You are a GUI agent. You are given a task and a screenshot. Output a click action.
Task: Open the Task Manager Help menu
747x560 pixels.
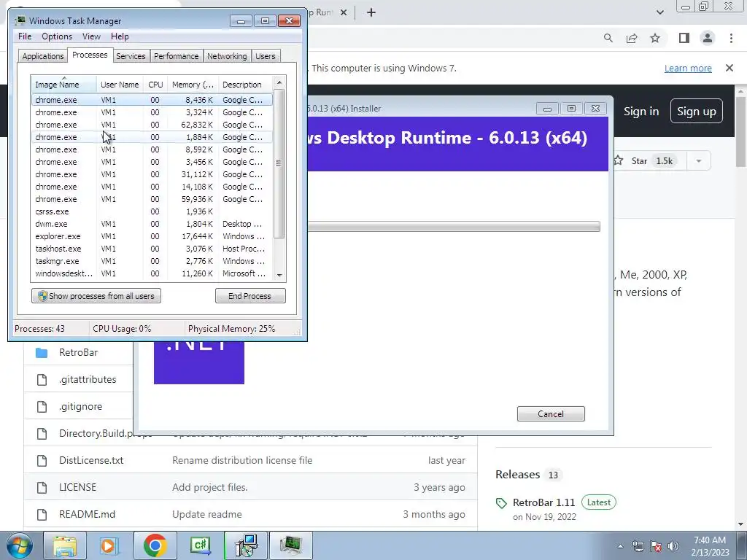pos(120,36)
